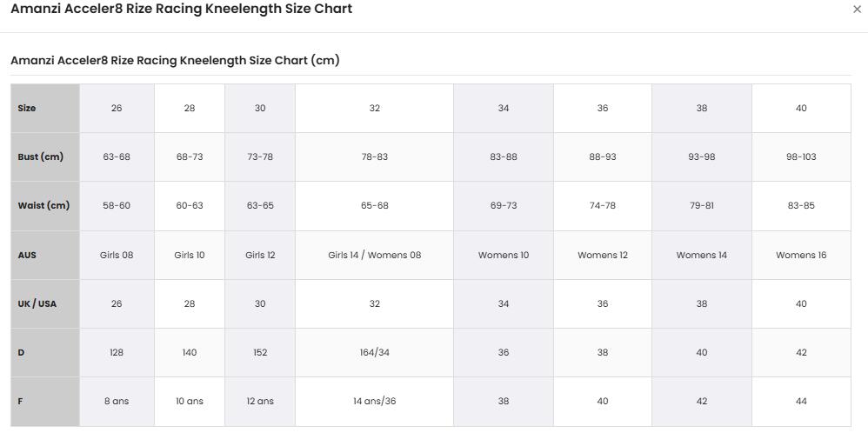Click the Waist (cm) row header
The width and height of the screenshot is (868, 446).
coord(45,206)
